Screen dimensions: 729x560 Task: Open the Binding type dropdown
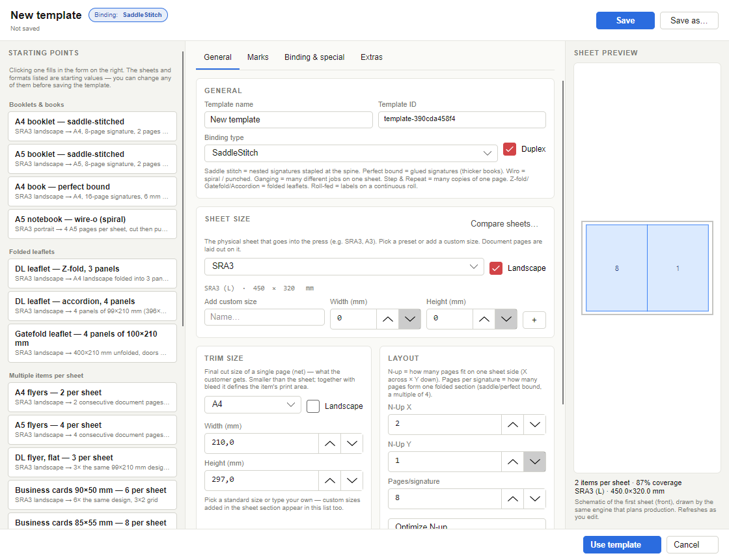[x=351, y=153]
